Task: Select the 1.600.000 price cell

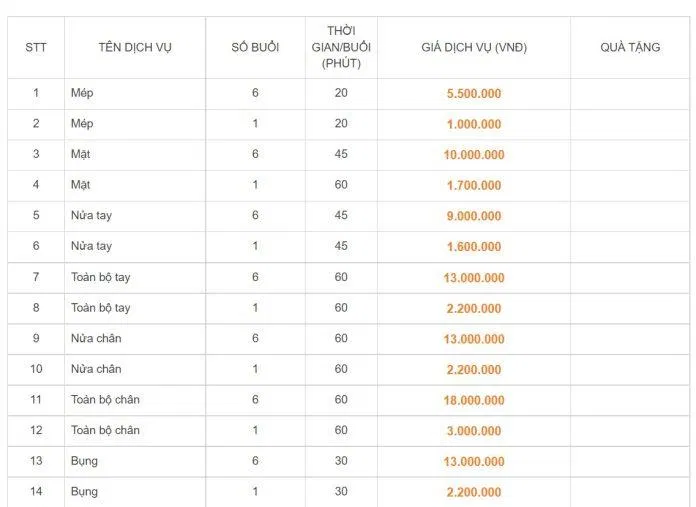Action: tap(474, 247)
